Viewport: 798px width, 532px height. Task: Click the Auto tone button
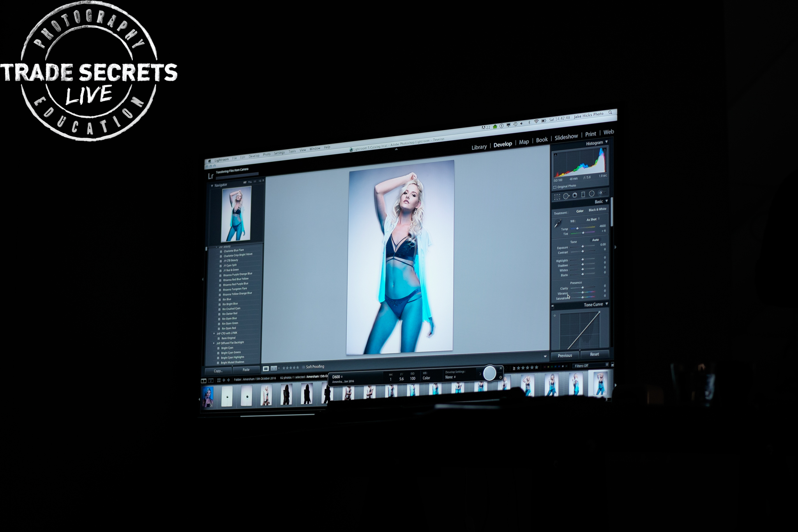pos(595,240)
